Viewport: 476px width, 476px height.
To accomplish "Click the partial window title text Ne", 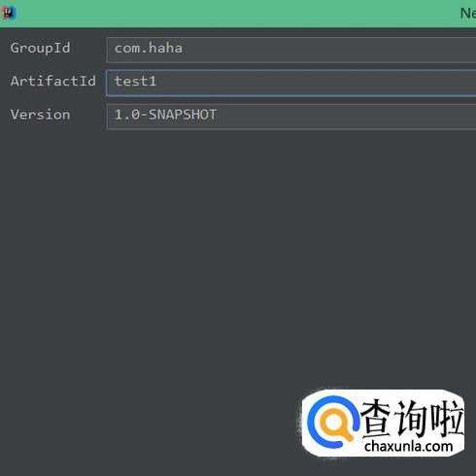I will point(468,14).
